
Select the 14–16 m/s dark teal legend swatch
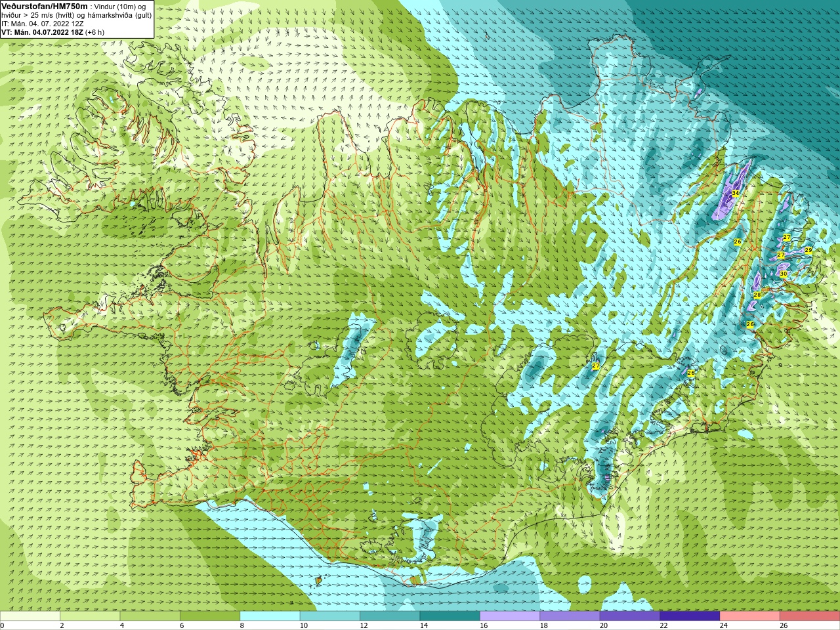[x=450, y=616]
